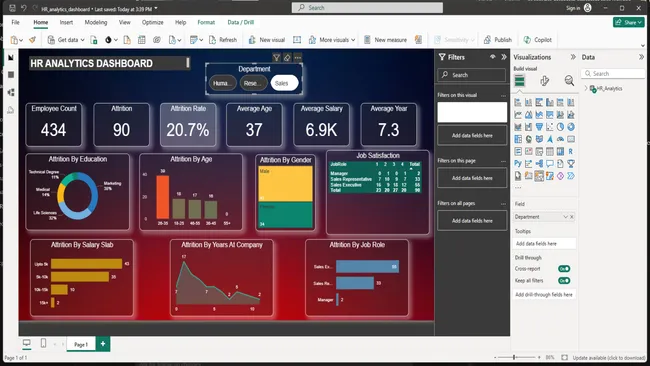Switch to the Optimize tab
This screenshot has height=366, width=650.
[153, 22]
